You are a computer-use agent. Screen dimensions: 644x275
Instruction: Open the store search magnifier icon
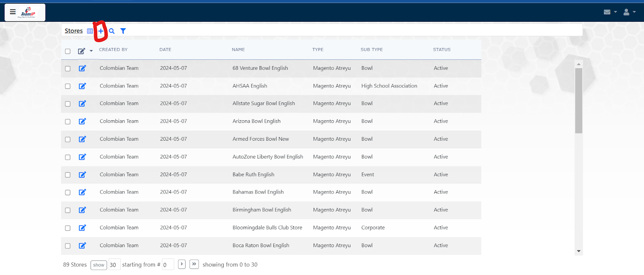(112, 31)
